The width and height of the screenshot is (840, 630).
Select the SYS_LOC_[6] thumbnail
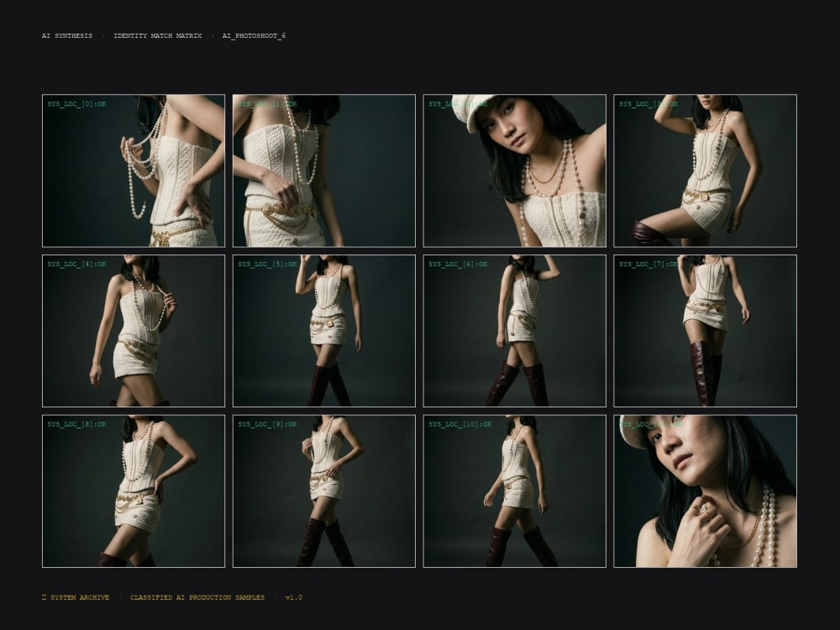(515, 330)
